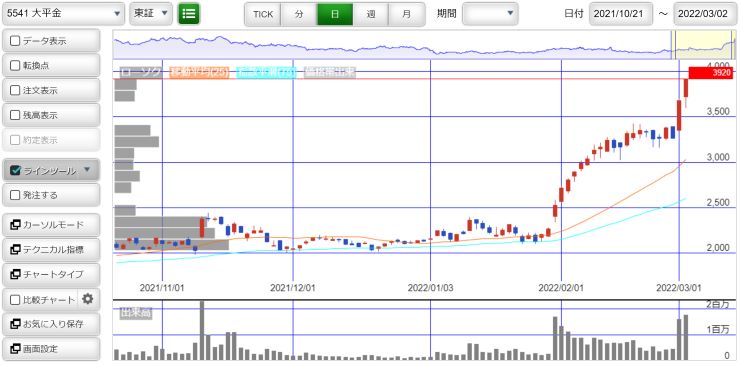
Task: Click the end date field 2022/03/02
Action: tap(705, 14)
